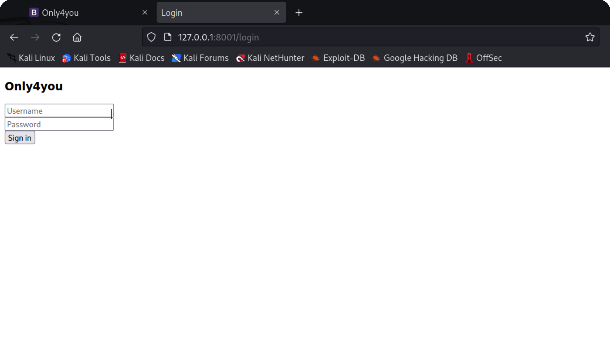This screenshot has height=364, width=610.
Task: Open the Google Hacking DB bookmark
Action: pyautogui.click(x=415, y=58)
